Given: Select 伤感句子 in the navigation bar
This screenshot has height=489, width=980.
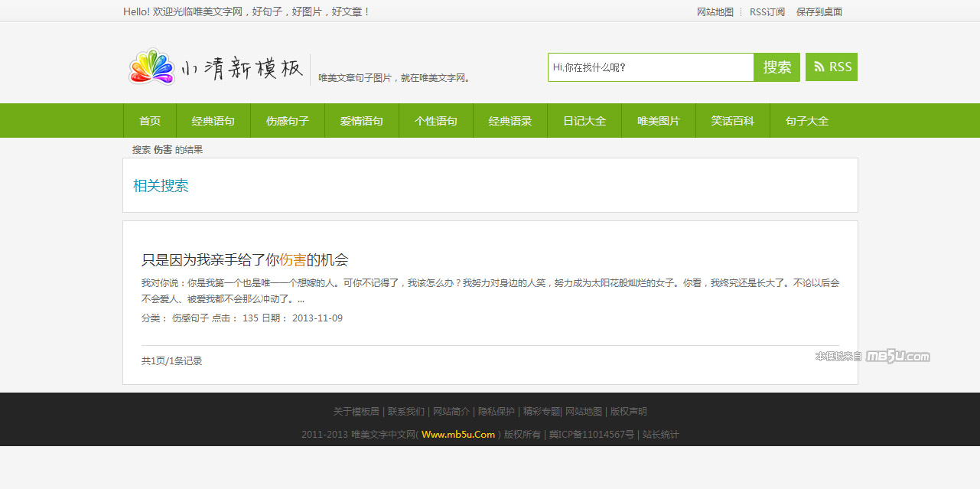Looking at the screenshot, I should pyautogui.click(x=288, y=121).
